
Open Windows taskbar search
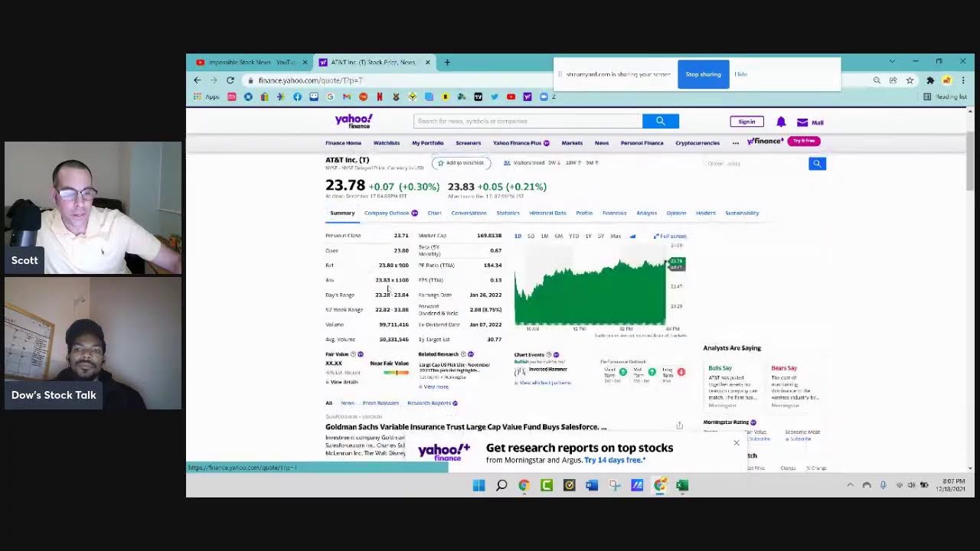click(x=501, y=485)
